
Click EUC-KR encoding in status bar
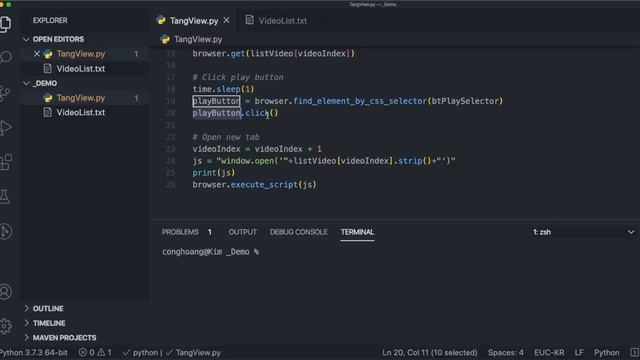549,352
